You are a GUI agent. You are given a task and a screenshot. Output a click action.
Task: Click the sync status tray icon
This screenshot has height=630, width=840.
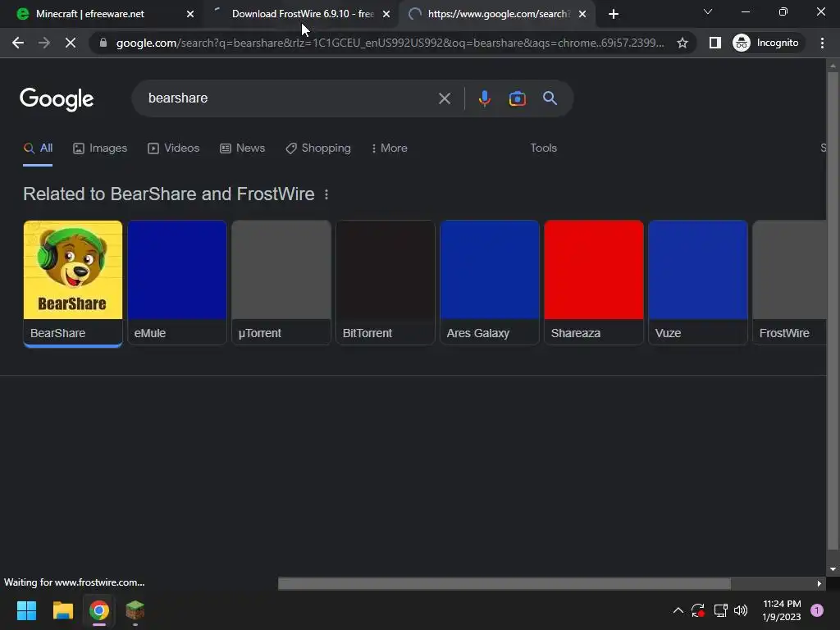click(x=697, y=610)
